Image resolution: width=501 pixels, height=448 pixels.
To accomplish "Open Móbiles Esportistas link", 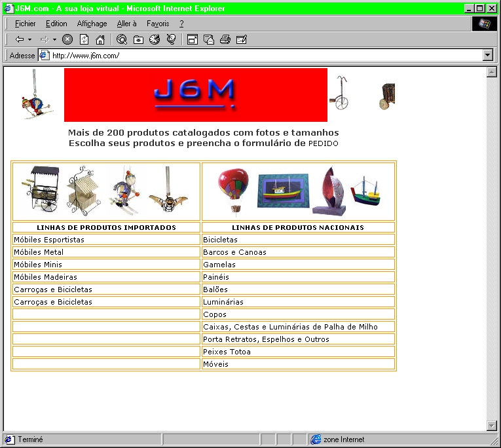I will pyautogui.click(x=49, y=240).
